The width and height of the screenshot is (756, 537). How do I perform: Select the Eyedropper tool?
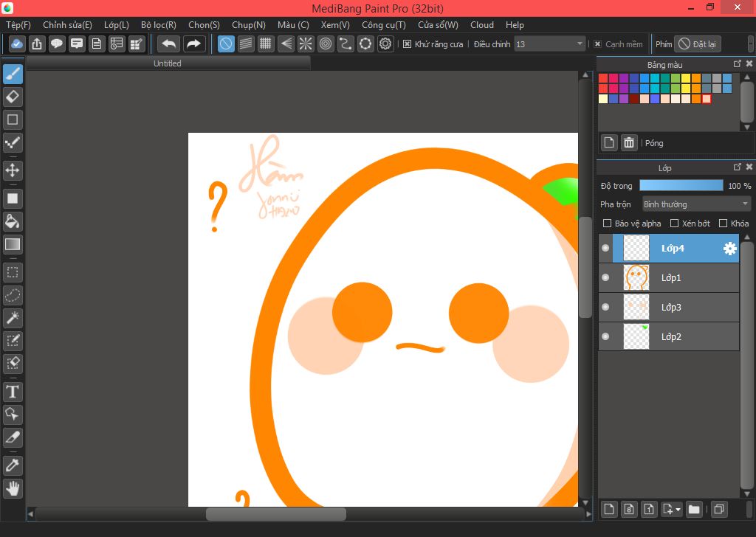(x=13, y=465)
